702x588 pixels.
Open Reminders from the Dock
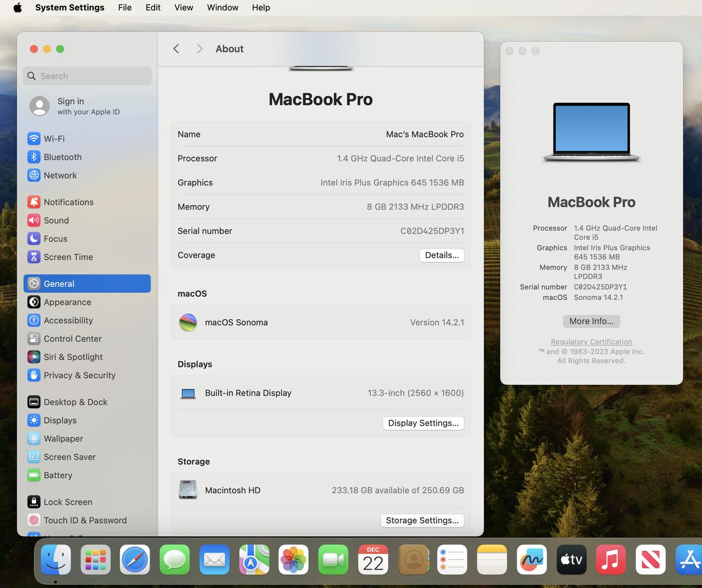[452, 560]
